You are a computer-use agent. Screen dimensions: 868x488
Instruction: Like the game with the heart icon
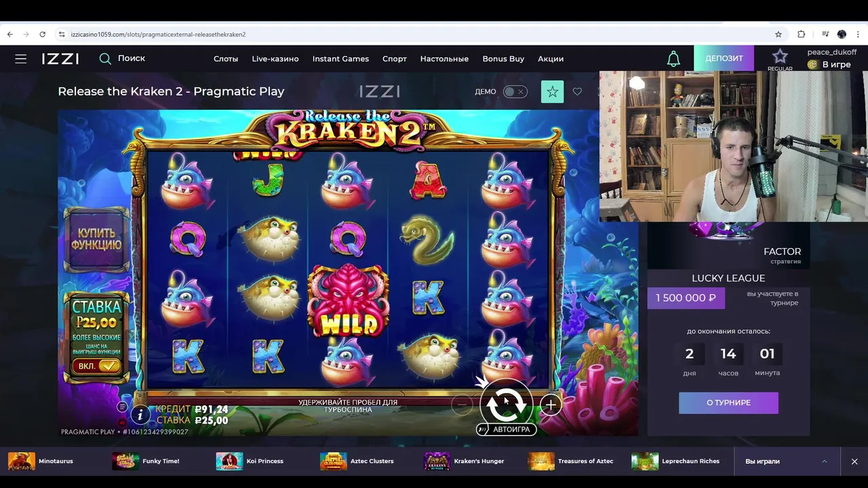577,91
